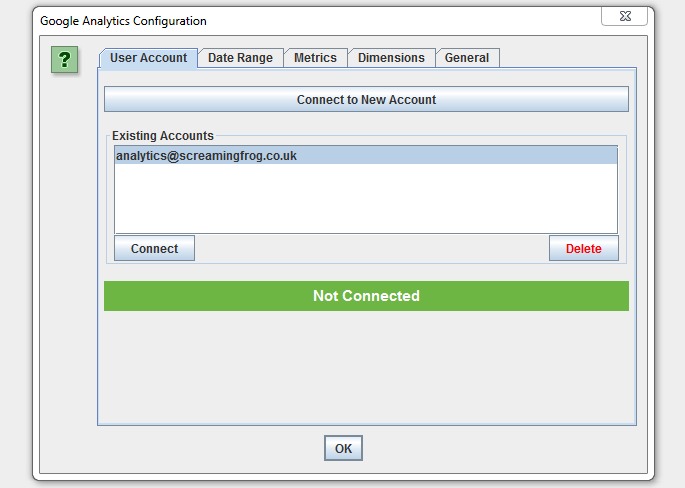
Task: Click the OK button
Action: point(343,448)
